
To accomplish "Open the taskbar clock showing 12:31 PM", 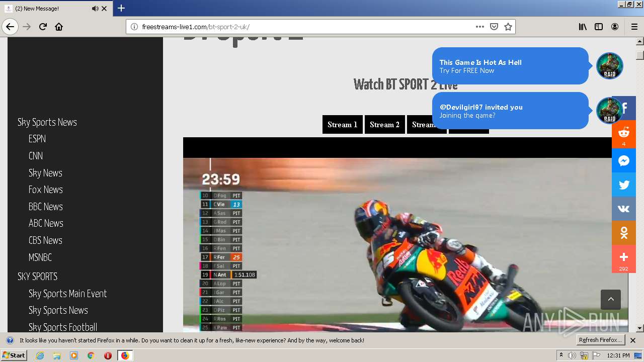I will pos(618,355).
